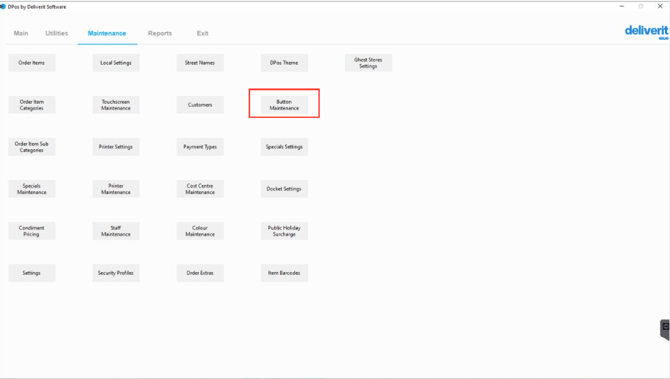Click the deliverit logo
The width and height of the screenshot is (670, 379).
646,32
